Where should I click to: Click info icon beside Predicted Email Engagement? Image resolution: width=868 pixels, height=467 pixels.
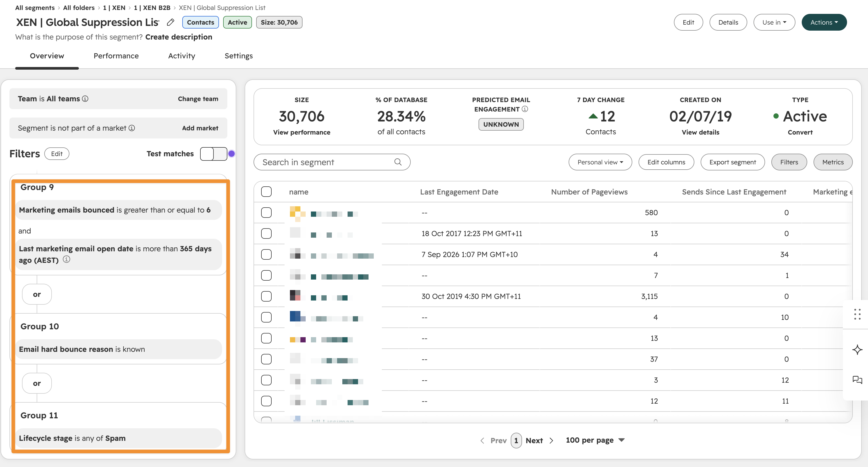tap(525, 109)
